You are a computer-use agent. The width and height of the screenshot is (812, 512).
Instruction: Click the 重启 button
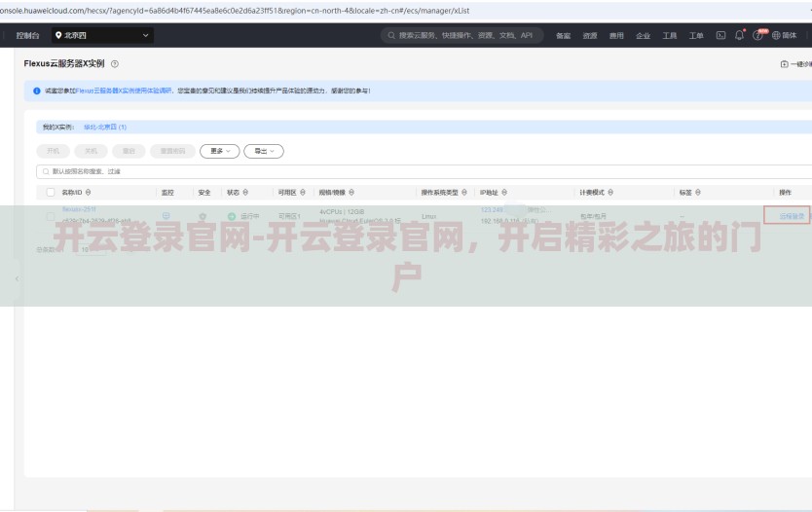pyautogui.click(x=129, y=151)
